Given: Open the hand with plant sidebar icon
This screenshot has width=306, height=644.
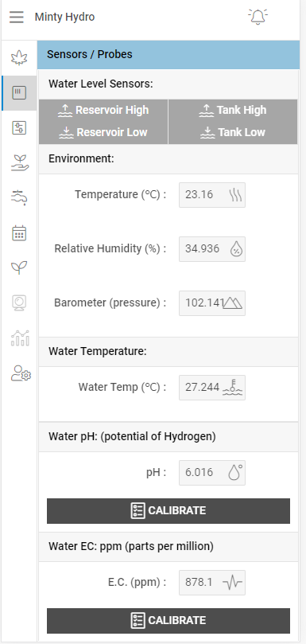Looking at the screenshot, I should tap(19, 163).
